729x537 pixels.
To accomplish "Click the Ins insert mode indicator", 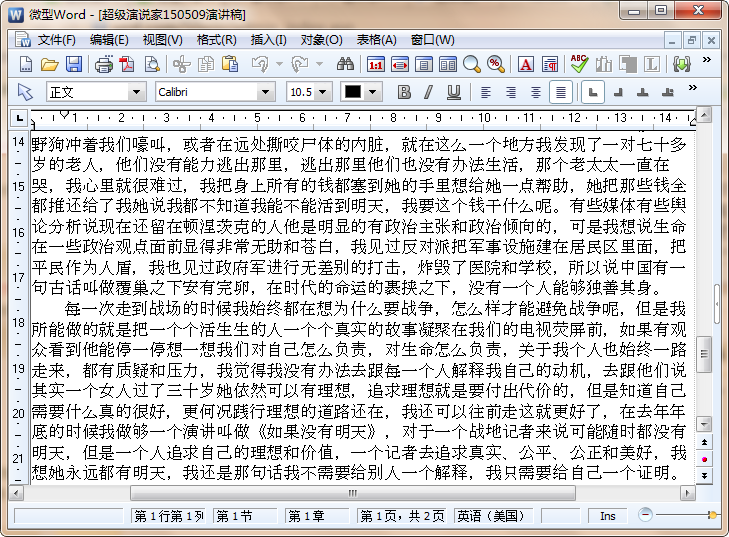I will pos(607,515).
